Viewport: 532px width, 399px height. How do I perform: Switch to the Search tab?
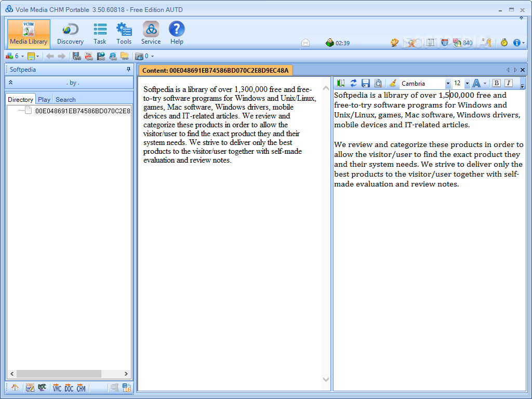[x=65, y=99]
